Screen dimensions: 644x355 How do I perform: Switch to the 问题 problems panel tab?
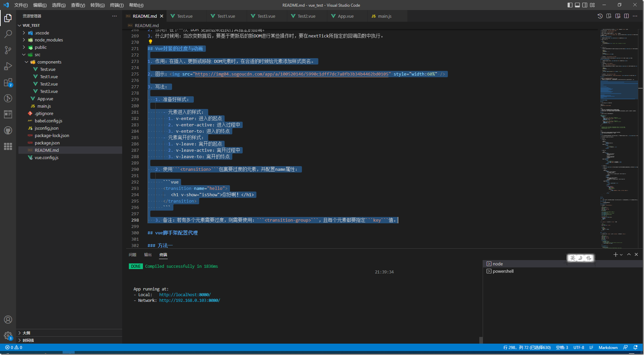coord(133,255)
